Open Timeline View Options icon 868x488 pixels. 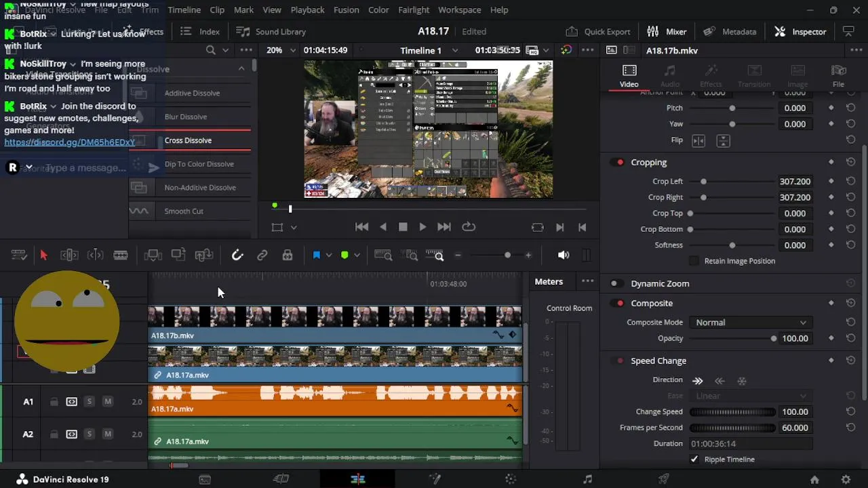point(19,255)
